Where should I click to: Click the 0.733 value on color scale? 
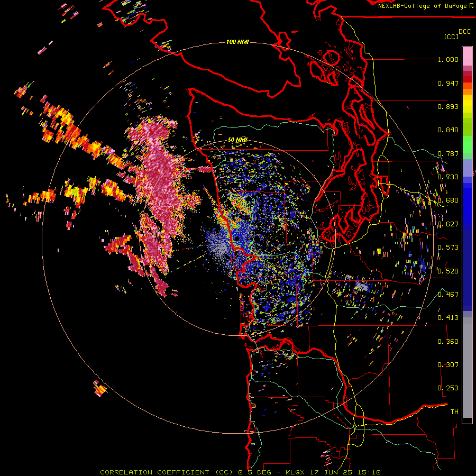pos(448,177)
